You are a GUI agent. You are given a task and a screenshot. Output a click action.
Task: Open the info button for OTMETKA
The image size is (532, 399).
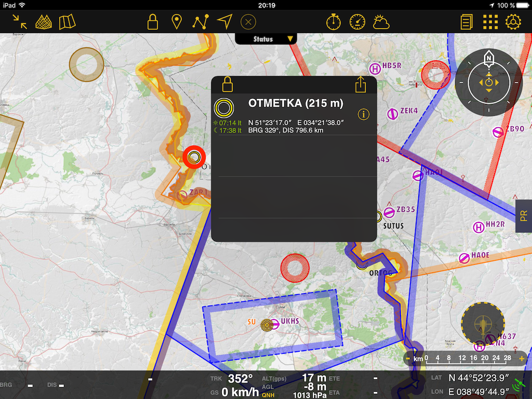coord(364,114)
